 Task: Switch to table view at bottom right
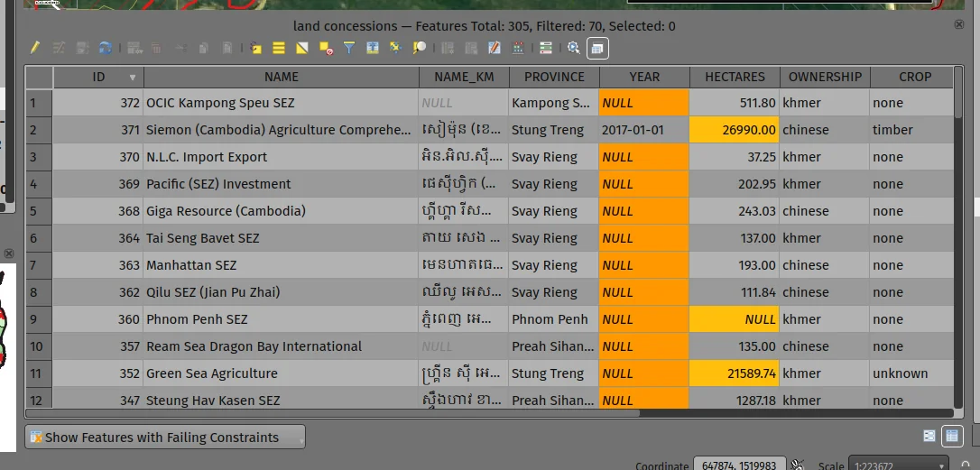click(951, 437)
